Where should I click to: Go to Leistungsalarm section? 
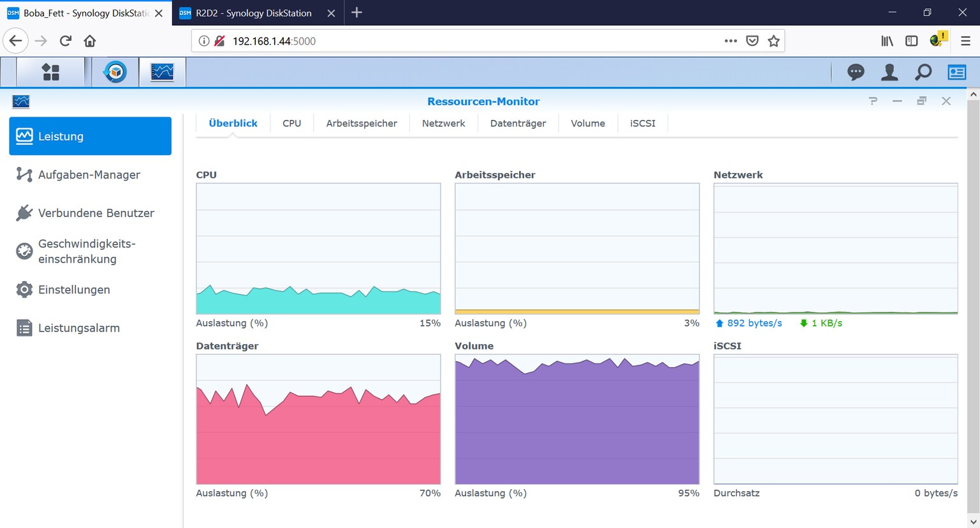coord(78,328)
